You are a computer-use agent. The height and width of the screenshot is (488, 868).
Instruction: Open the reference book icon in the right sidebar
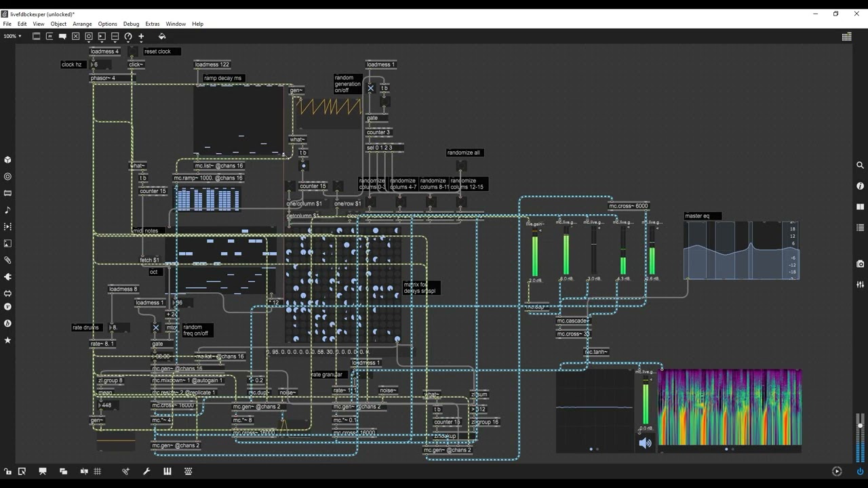860,207
